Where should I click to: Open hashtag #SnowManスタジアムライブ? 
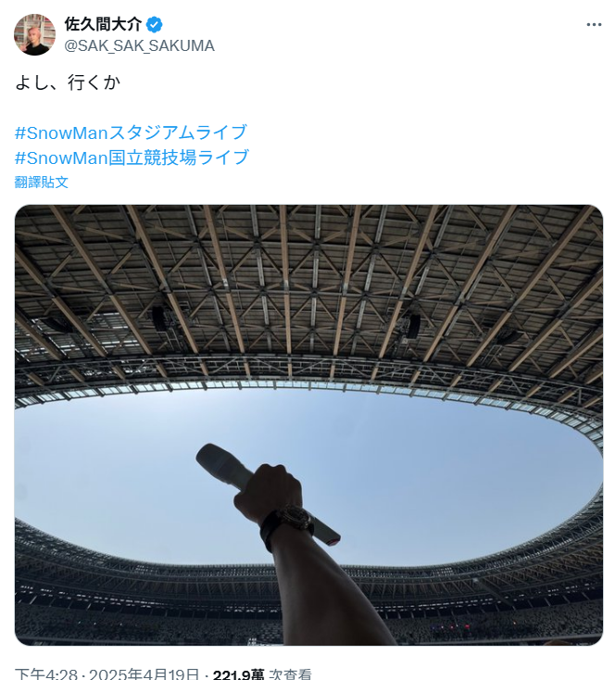click(x=131, y=132)
